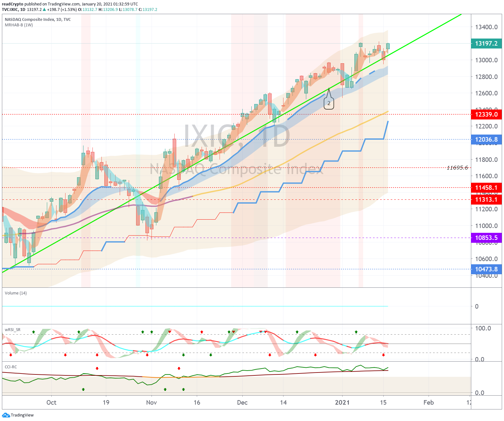Click the 2021 label on time axis

(x=342, y=403)
